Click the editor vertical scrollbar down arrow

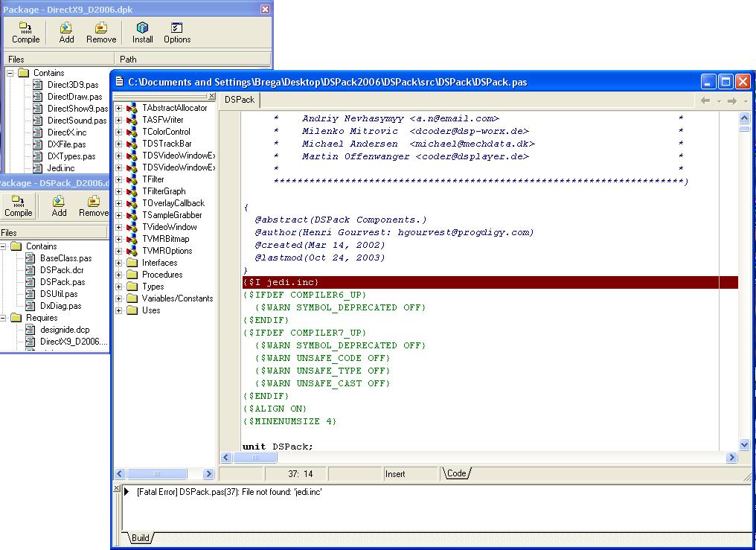coord(744,444)
